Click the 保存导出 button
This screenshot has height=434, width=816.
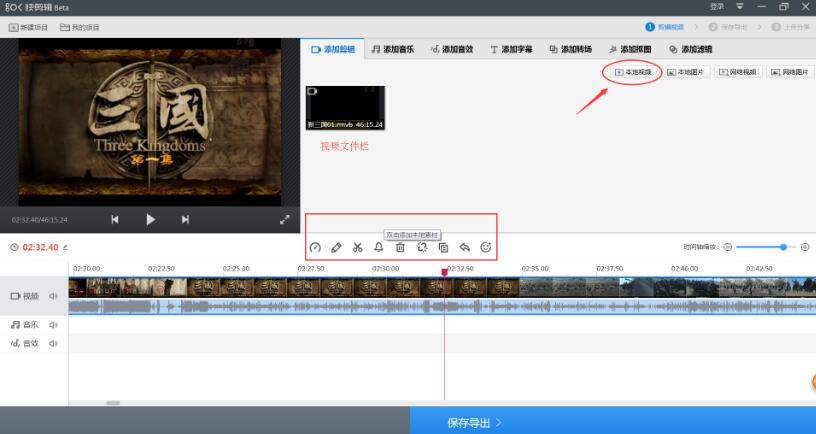(613, 422)
